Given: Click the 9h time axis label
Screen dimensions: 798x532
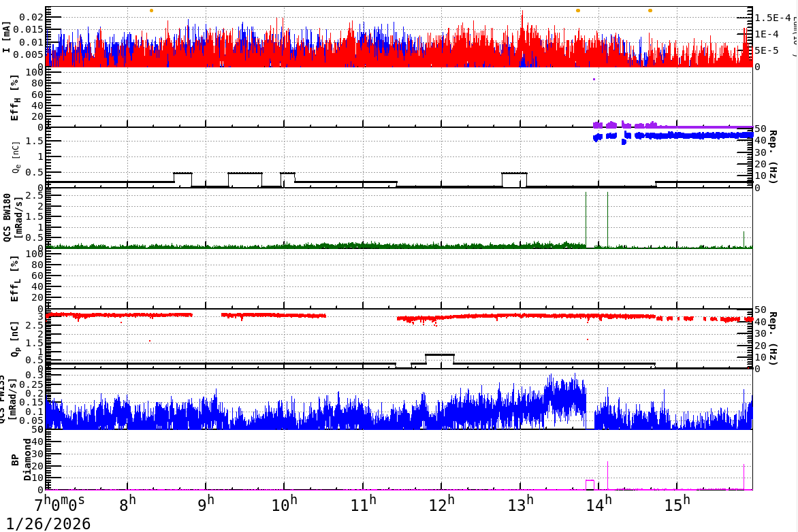Looking at the screenshot, I should click(x=206, y=504).
